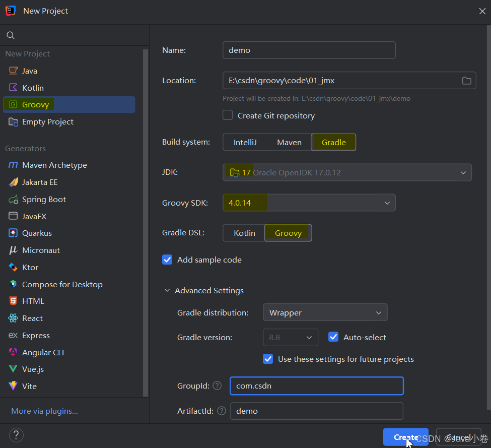This screenshot has width=491, height=448.
Task: Click the Name input field
Action: 309,50
